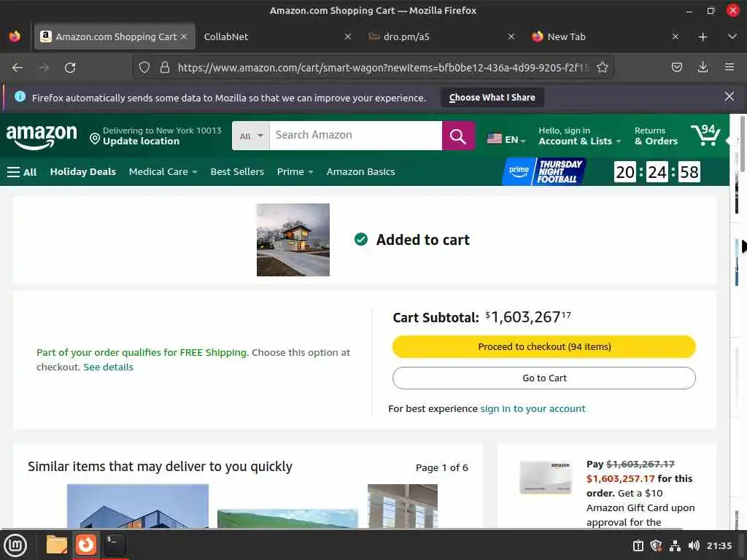This screenshot has width=747, height=560.
Task: Bookmark this page with the star icon
Action: [602, 68]
